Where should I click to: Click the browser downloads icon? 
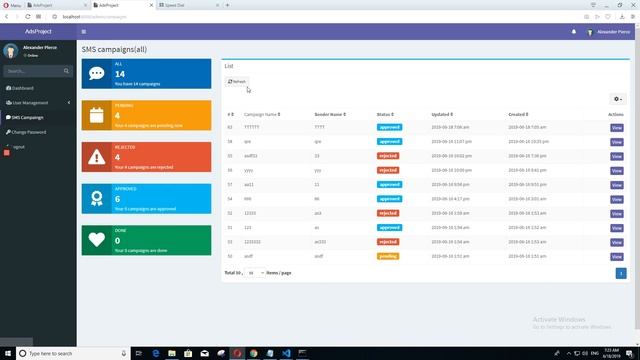622,17
